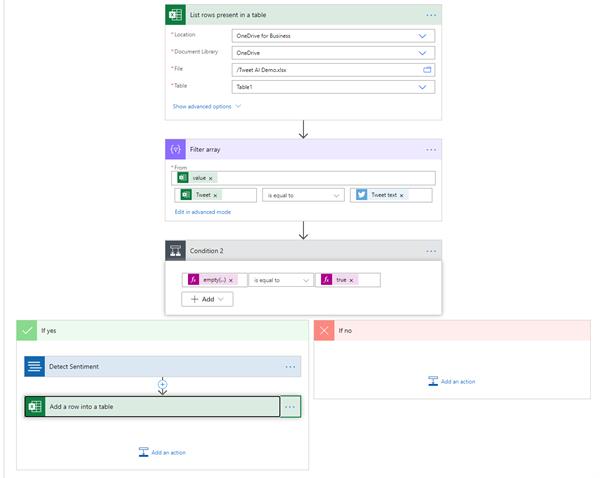600x478 pixels.
Task: Insert a step using the plus between actions
Action: click(x=162, y=384)
